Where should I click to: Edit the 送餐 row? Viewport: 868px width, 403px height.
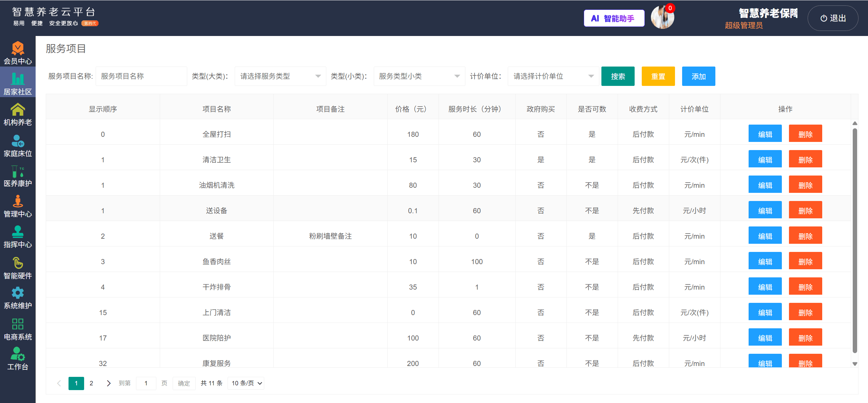tap(765, 235)
